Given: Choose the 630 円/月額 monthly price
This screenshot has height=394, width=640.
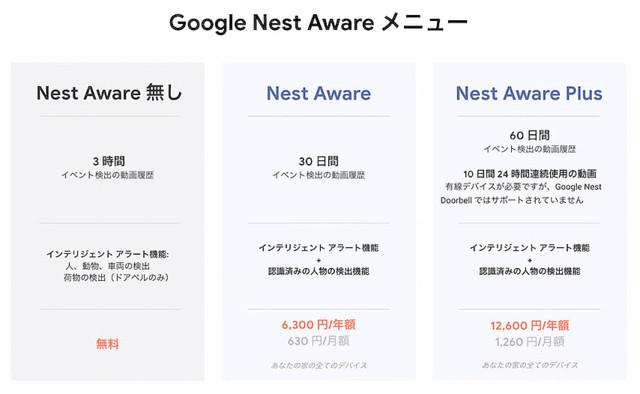Looking at the screenshot, I should 318,341.
